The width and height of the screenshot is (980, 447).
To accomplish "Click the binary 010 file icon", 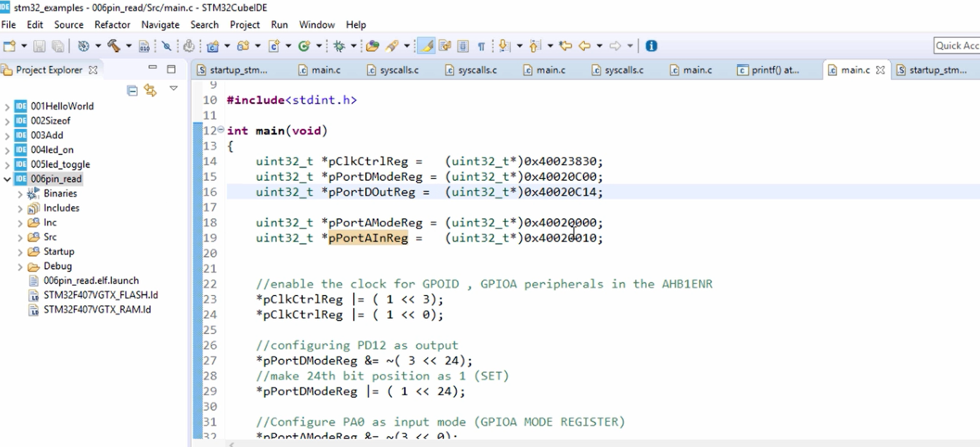I will [145, 46].
